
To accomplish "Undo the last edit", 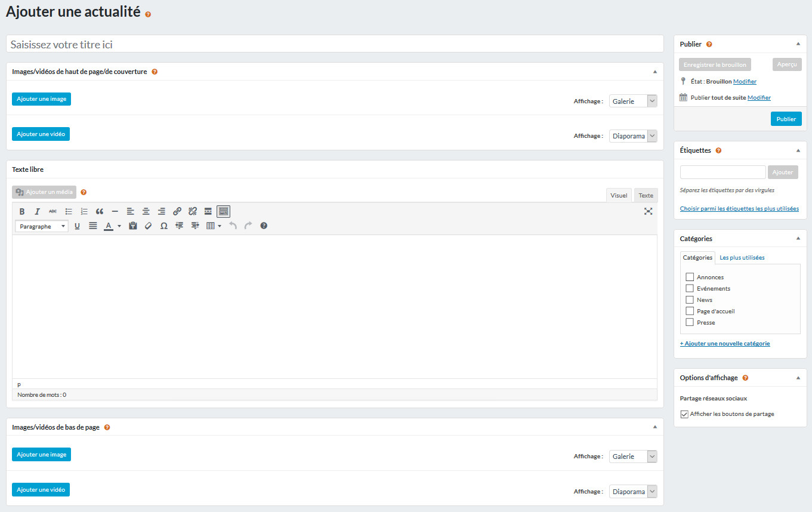I will (x=233, y=226).
